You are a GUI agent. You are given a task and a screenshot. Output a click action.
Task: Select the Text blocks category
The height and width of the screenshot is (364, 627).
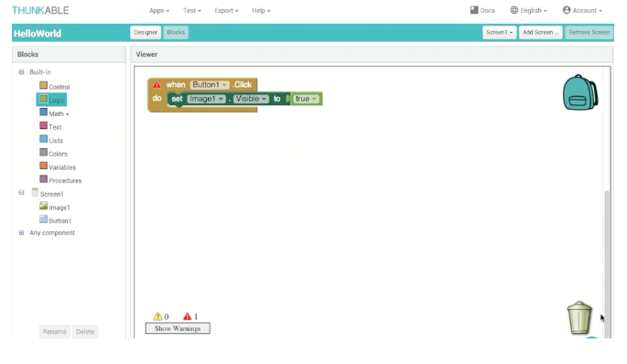50,126
